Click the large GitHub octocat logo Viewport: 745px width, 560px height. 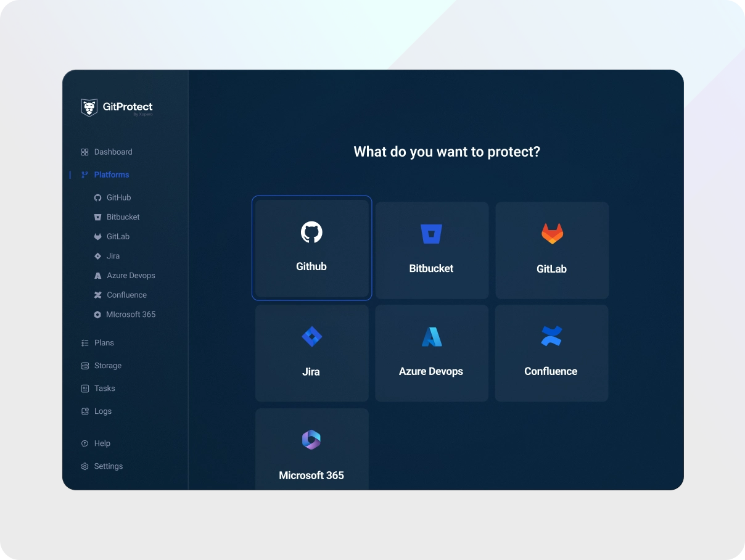pos(311,233)
